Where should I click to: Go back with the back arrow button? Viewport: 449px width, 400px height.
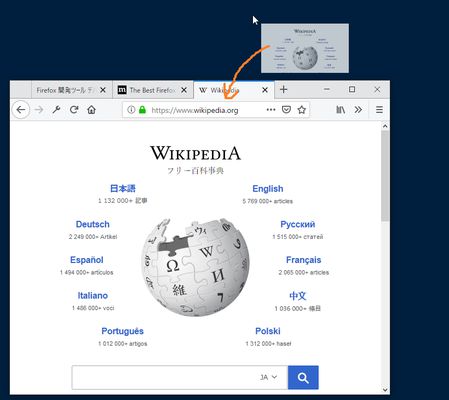coord(21,110)
